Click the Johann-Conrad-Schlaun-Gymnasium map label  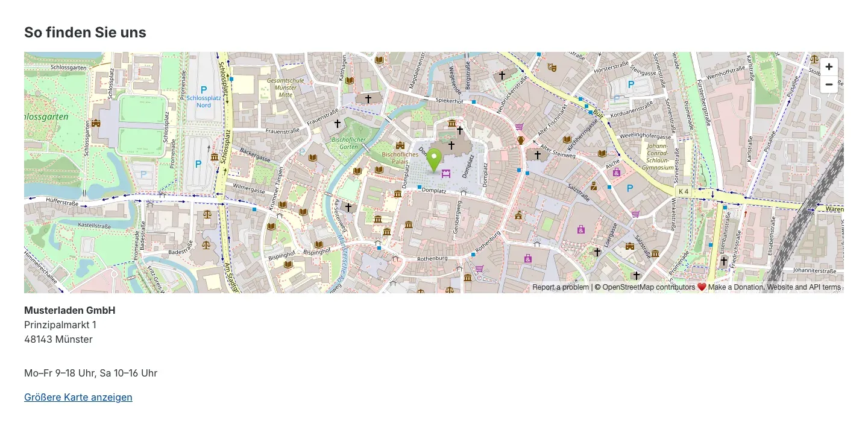[657, 156]
